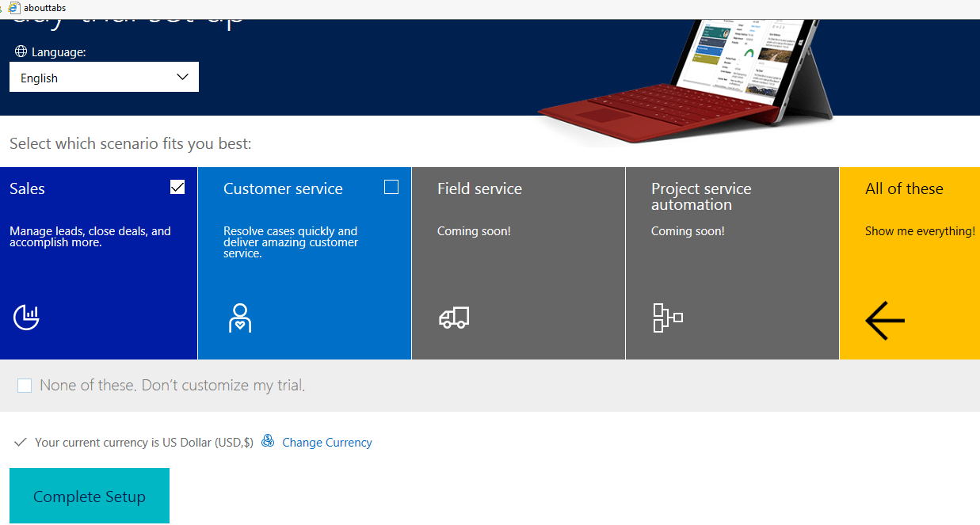Viewport: 980px width, 525px height.
Task: Enable the None of these option
Action: pyautogui.click(x=24, y=385)
